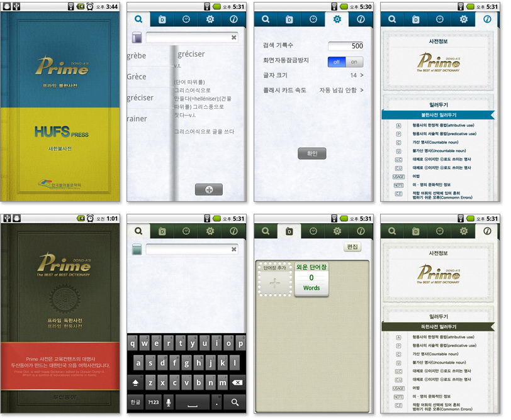Viewport: 511px width, 420px height.
Task: Open the info tab on the wordbook screen
Action: tap(361, 231)
